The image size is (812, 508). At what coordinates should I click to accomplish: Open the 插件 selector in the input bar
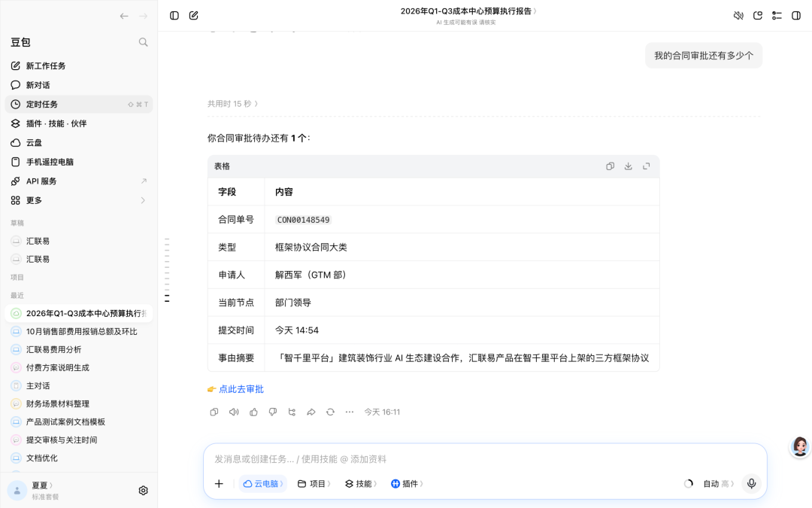[x=407, y=484]
